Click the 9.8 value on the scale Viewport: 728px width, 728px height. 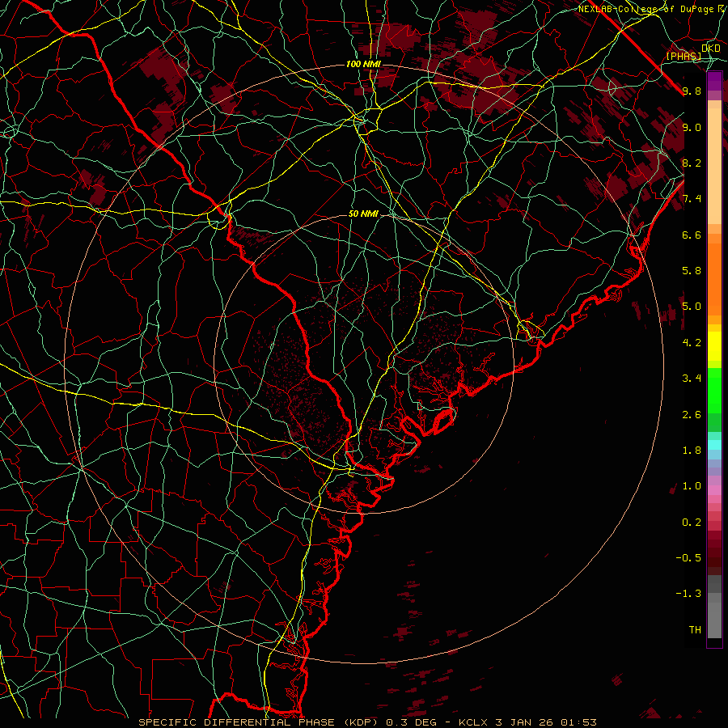(x=692, y=91)
